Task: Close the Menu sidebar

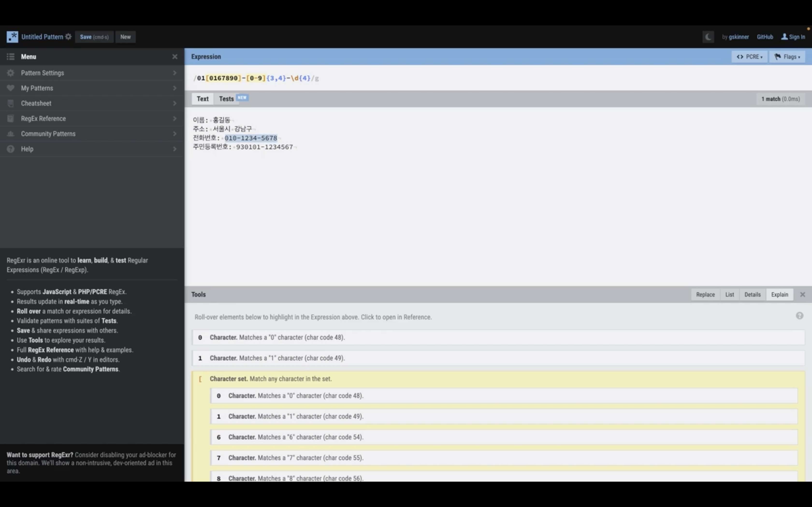Action: (x=174, y=57)
